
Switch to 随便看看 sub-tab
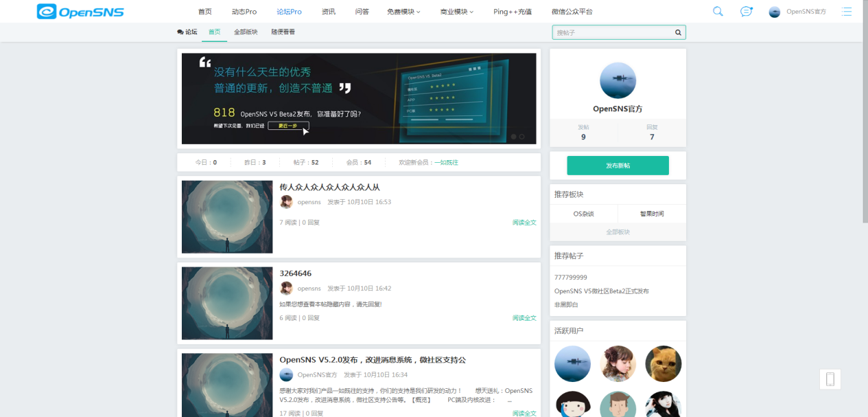(x=283, y=32)
